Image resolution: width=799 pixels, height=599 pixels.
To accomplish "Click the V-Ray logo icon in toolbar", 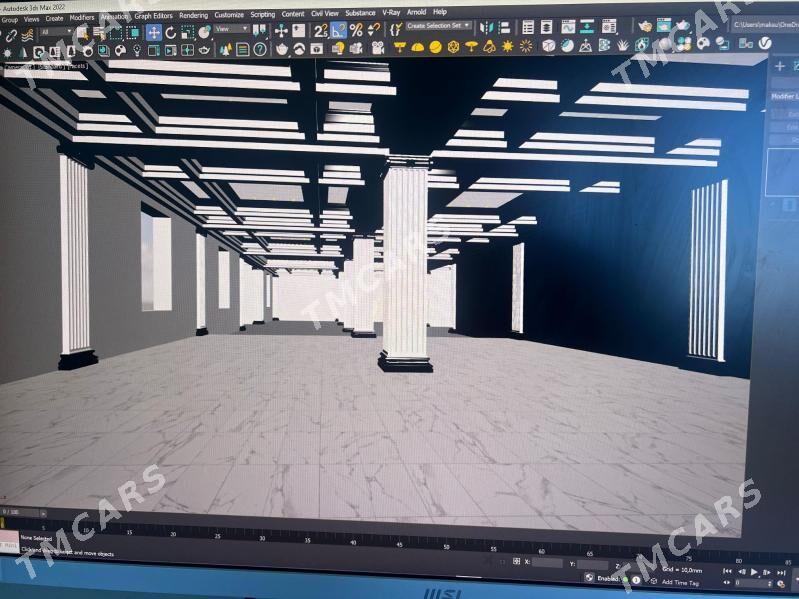I will pyautogui.click(x=765, y=44).
